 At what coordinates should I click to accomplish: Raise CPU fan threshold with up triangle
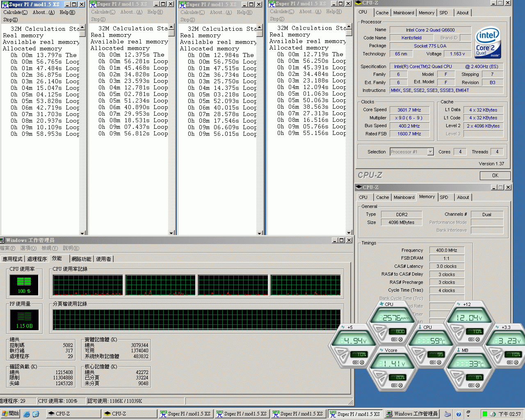pyautogui.click(x=378, y=329)
